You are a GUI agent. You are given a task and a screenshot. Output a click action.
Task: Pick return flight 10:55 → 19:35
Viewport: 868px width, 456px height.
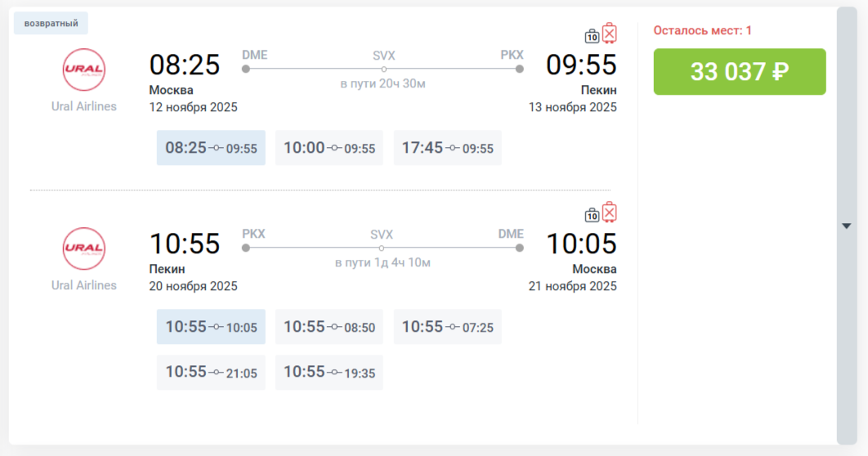(x=329, y=372)
